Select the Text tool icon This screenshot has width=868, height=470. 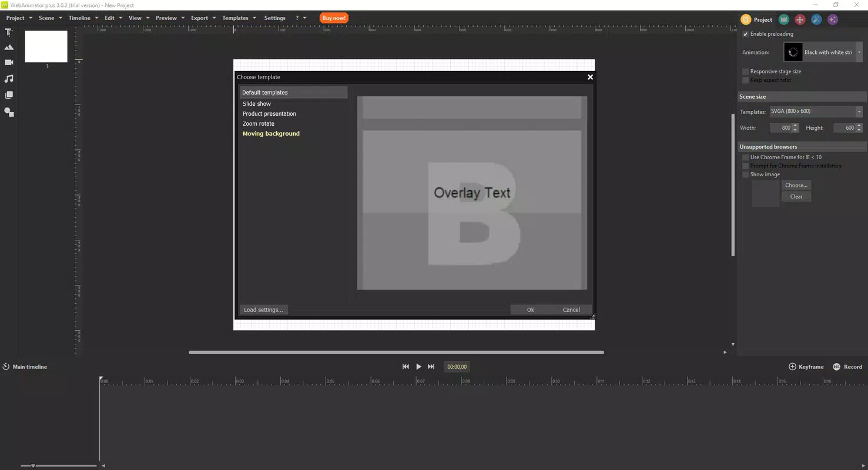(9, 32)
